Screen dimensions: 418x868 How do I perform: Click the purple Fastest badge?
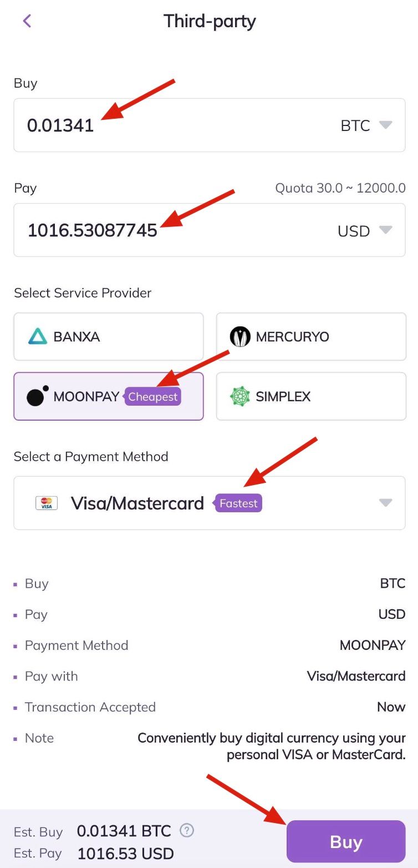238,503
